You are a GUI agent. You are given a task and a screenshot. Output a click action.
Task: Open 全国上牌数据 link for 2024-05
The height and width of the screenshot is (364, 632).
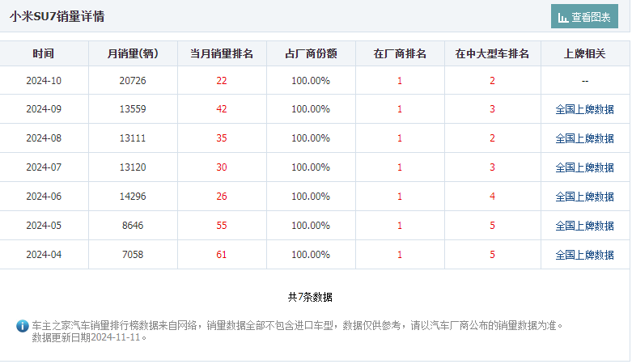point(584,226)
